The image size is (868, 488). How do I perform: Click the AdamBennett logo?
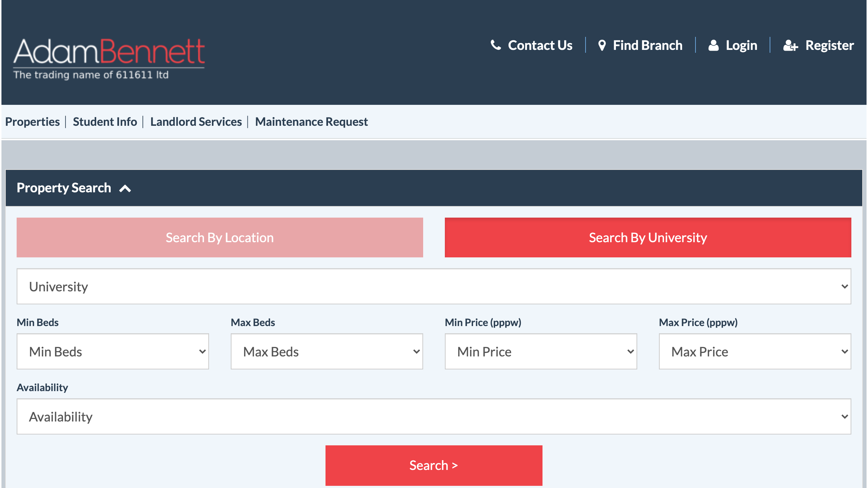point(109,59)
